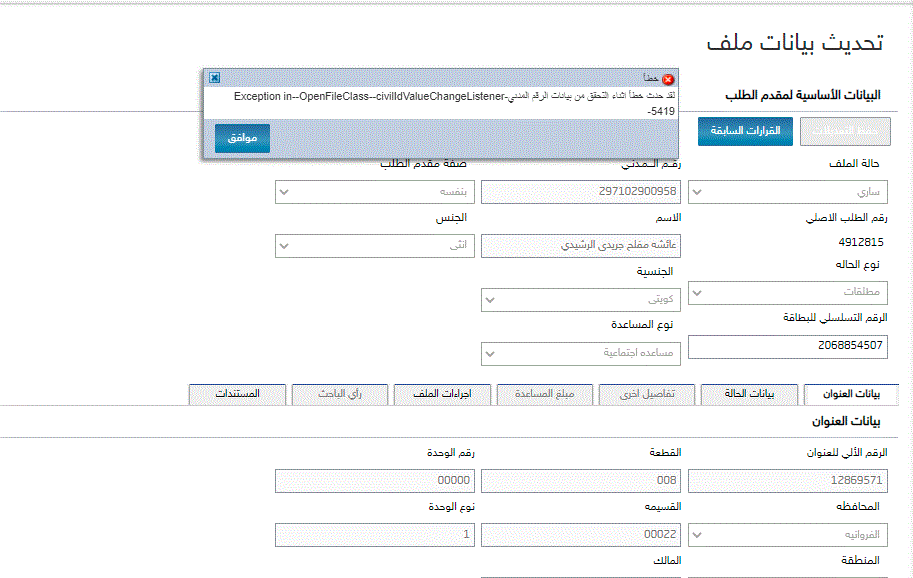Click الرقم الآلي للعنوان field 12869571
This screenshot has width=913, height=578.
[x=788, y=481]
